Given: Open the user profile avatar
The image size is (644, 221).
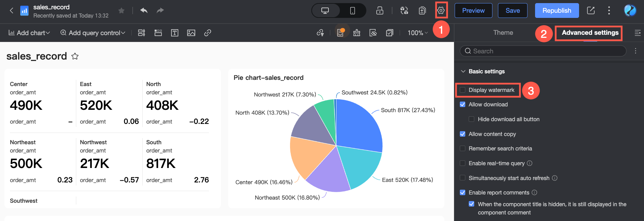Looking at the screenshot, I should click(630, 11).
